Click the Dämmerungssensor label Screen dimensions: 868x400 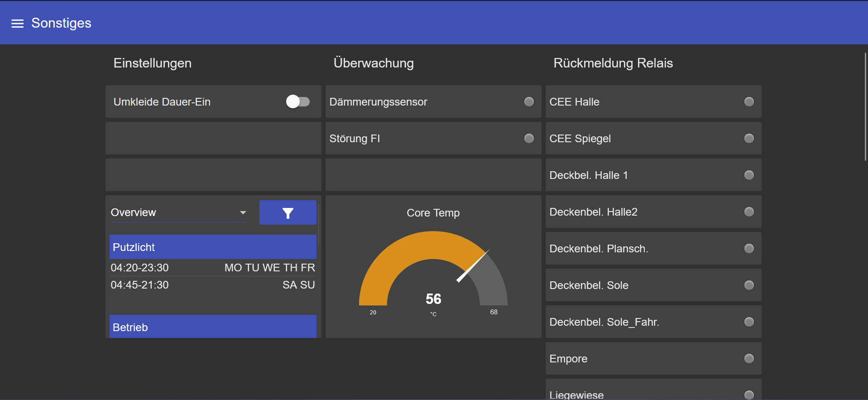379,102
